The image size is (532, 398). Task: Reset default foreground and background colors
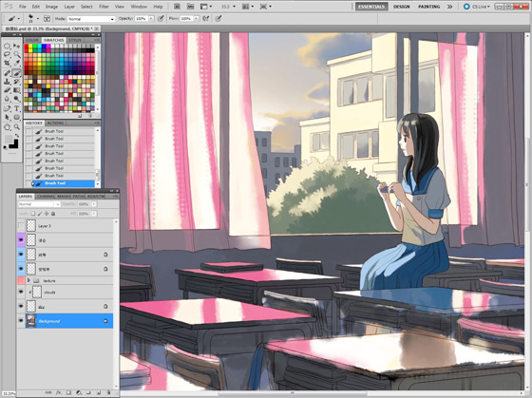point(5,147)
